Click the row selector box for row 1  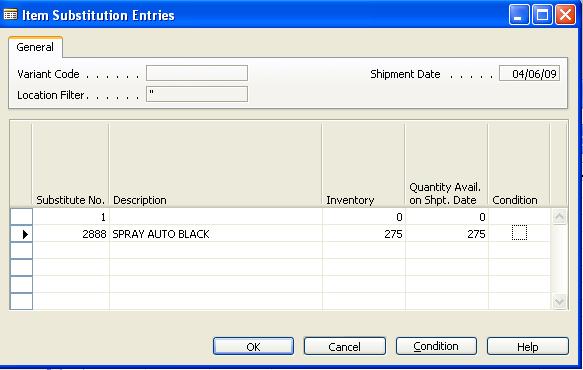pyautogui.click(x=21, y=216)
